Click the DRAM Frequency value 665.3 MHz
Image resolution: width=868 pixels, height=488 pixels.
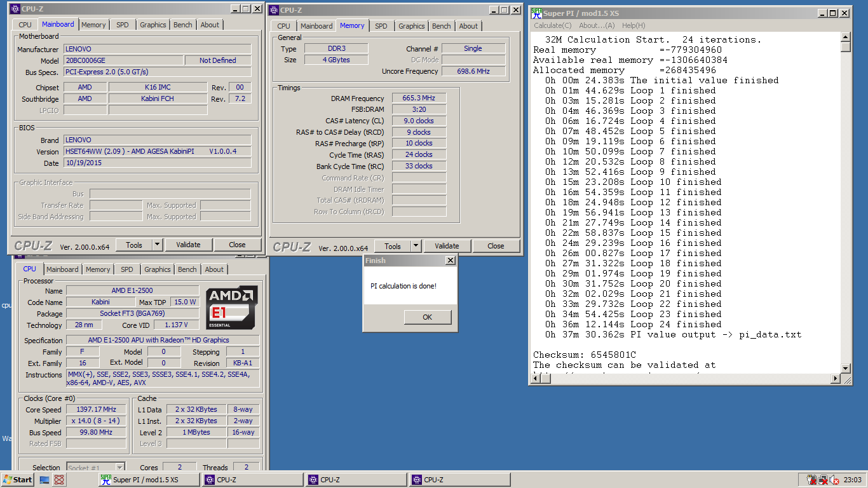tap(419, 98)
